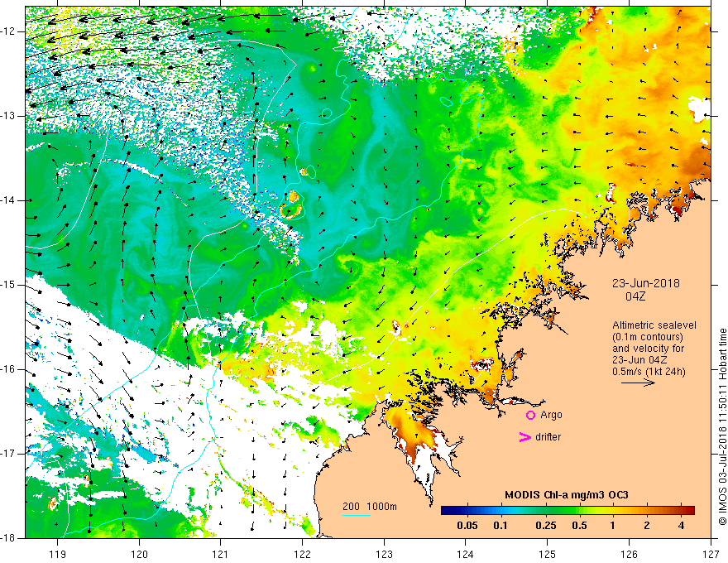This screenshot has height=563, width=728.
Task: Click the Altimetric sealevel description text
Action: (x=654, y=325)
